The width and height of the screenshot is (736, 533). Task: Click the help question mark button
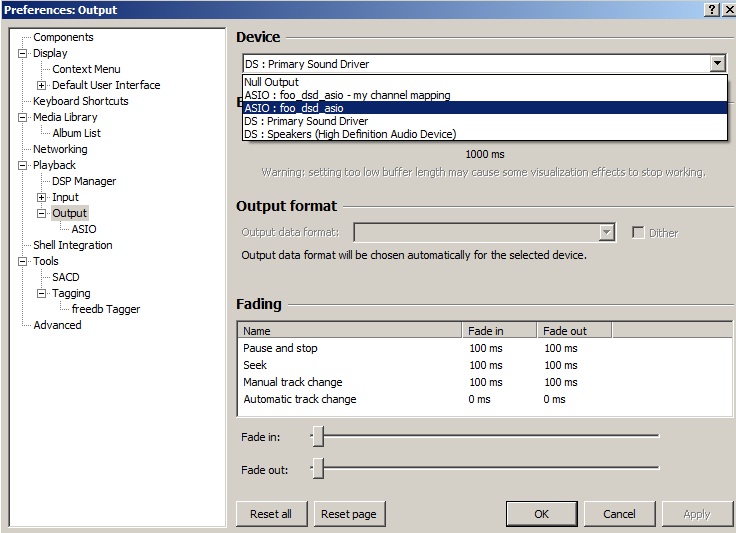coord(711,9)
